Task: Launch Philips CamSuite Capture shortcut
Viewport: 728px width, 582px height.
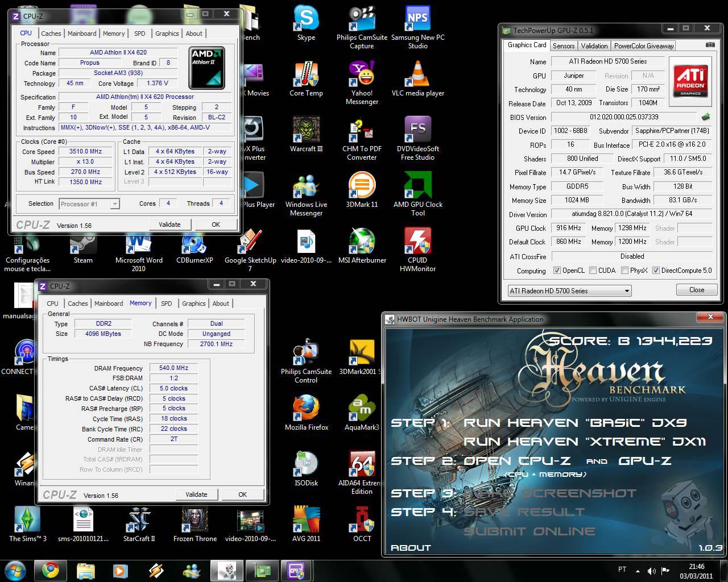Action: [362, 27]
